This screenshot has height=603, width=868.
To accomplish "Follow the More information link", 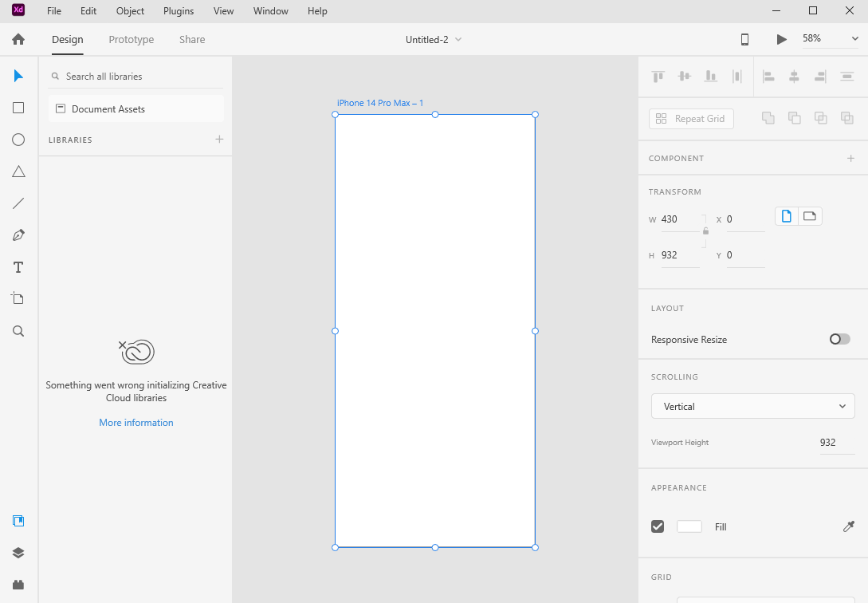I will (x=136, y=423).
